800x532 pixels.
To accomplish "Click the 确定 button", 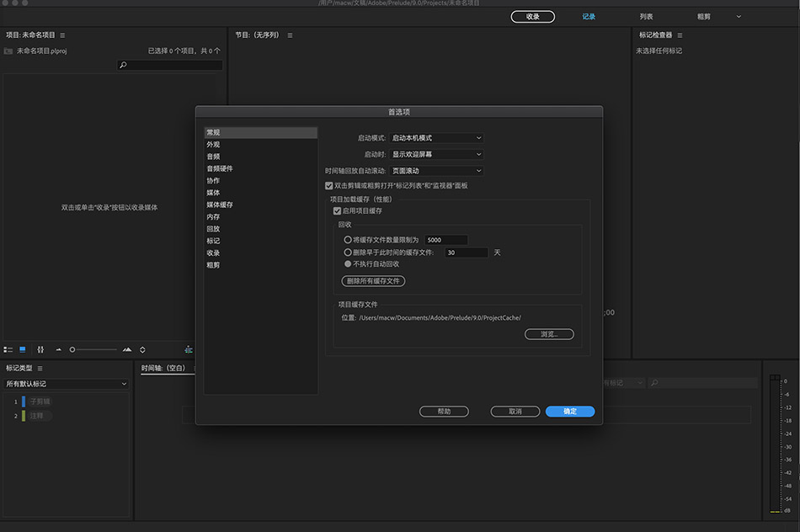I will click(570, 411).
